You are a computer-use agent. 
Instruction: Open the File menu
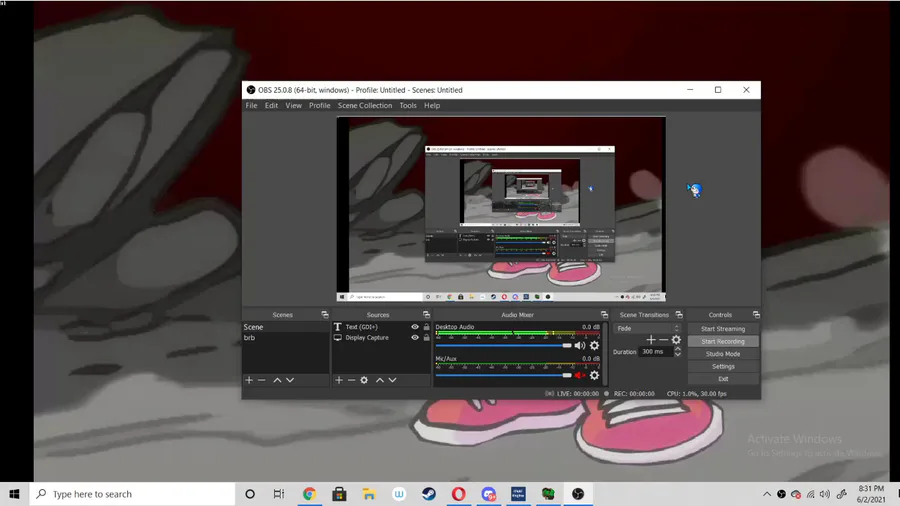pyautogui.click(x=251, y=106)
